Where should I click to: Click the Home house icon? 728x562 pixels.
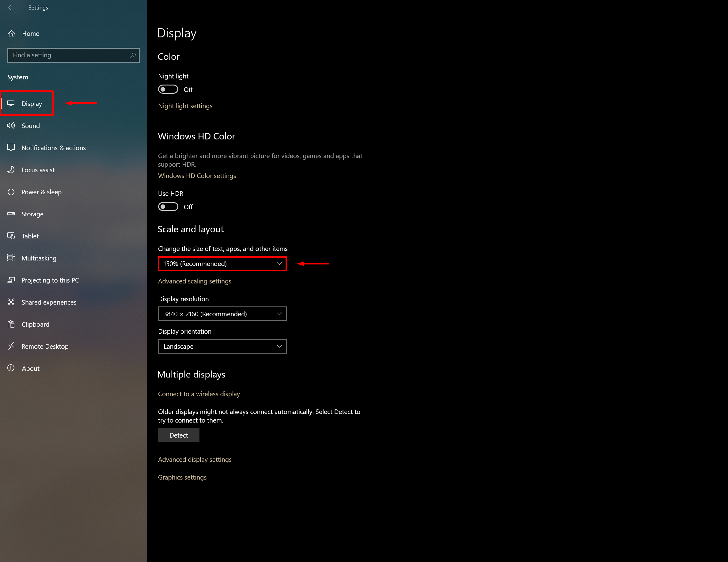point(12,33)
